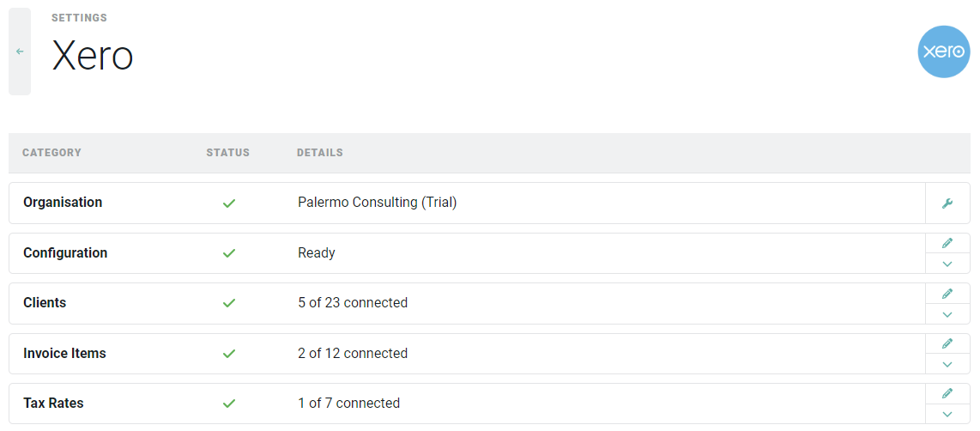Viewport: 980px width, 431px height.
Task: Click "2 of 12 connected" details
Action: (353, 354)
